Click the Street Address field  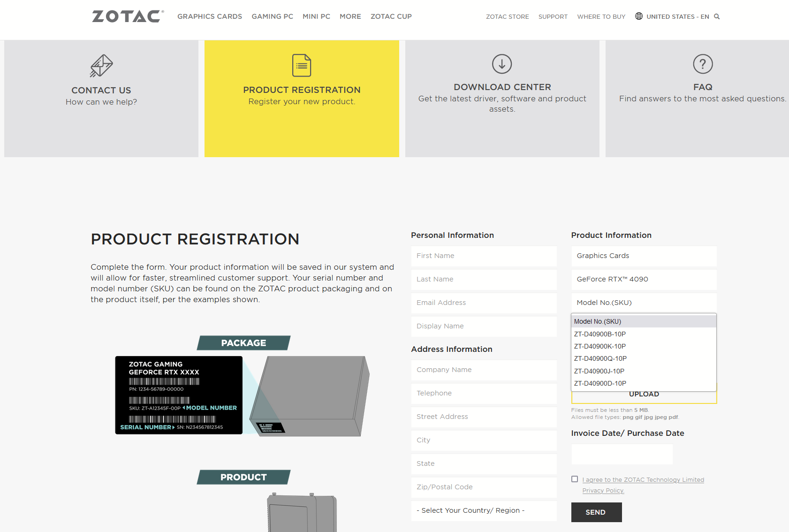point(484,417)
